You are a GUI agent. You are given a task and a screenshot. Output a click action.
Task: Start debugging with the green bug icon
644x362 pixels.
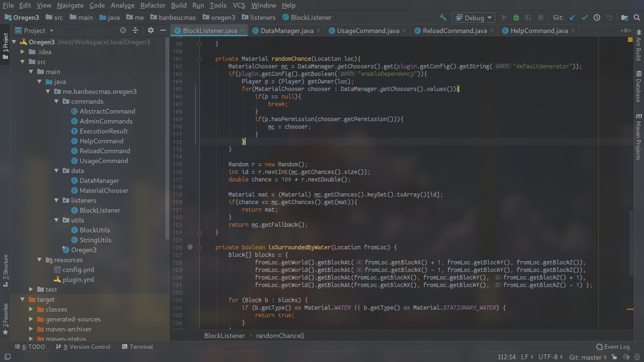(516, 17)
